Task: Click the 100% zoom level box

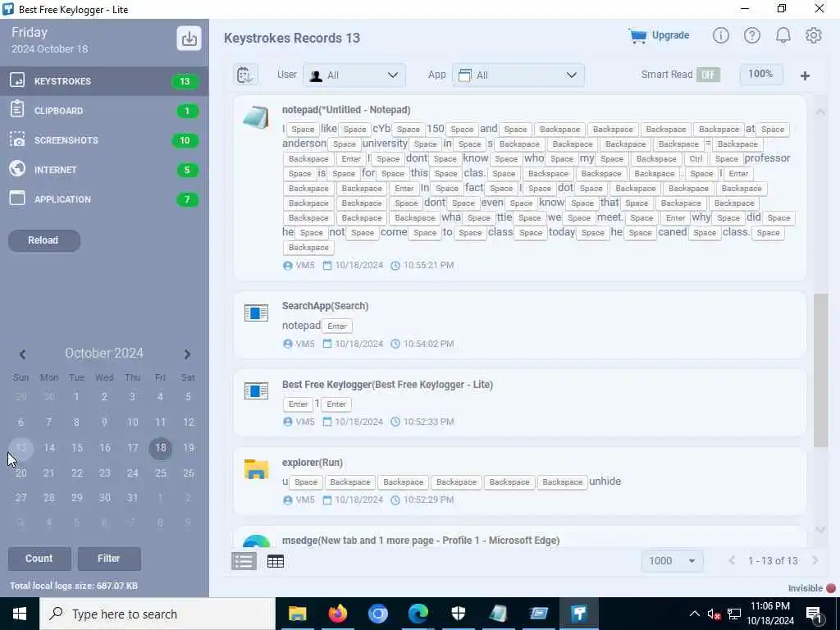Action: click(x=760, y=75)
